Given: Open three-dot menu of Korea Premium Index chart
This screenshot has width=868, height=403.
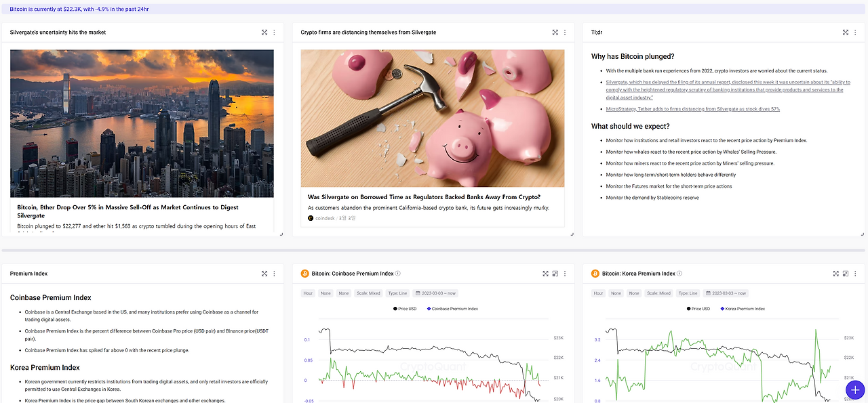Looking at the screenshot, I should pos(855,274).
